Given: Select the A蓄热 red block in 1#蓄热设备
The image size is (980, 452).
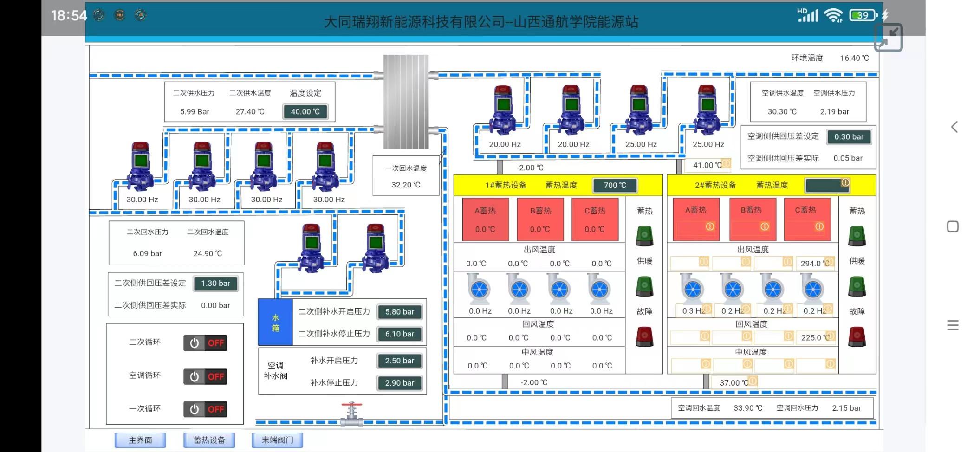Looking at the screenshot, I should [x=485, y=220].
